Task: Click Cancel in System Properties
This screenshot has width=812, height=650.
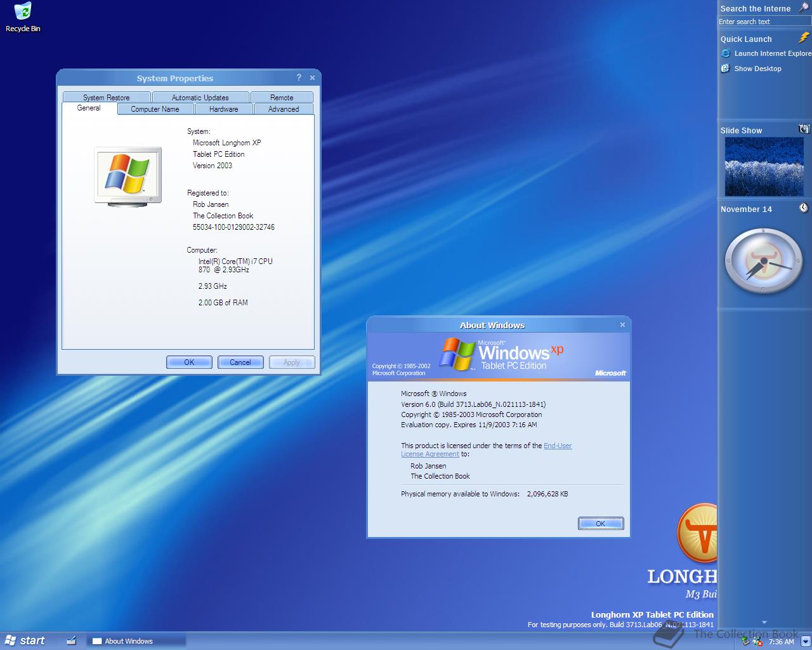Action: [240, 362]
